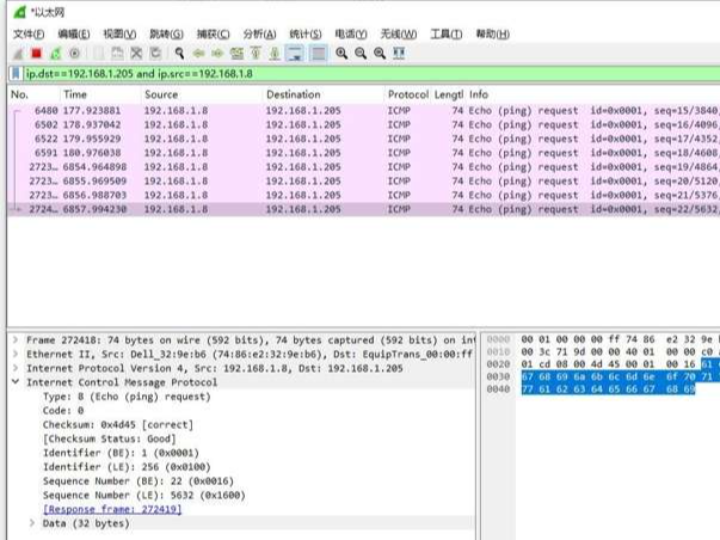Toggle packet list colorization
This screenshot has width=720, height=540.
pyautogui.click(x=318, y=53)
